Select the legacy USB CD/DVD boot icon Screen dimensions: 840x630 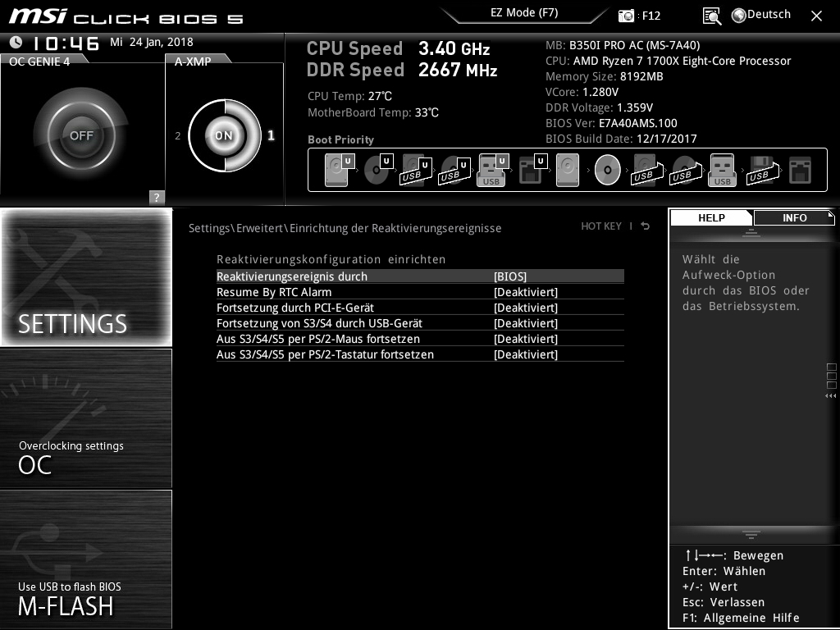(685, 170)
